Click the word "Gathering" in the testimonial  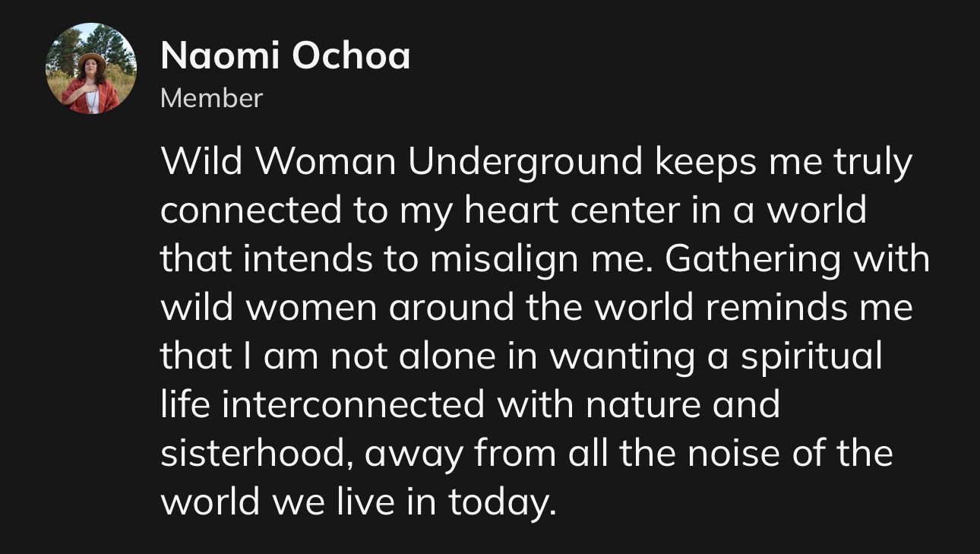click(754, 259)
